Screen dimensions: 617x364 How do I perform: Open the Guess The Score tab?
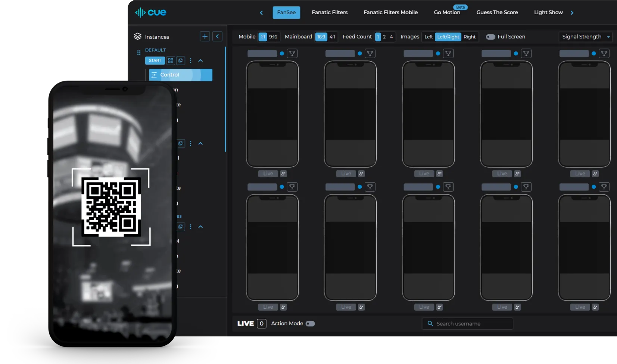(497, 12)
